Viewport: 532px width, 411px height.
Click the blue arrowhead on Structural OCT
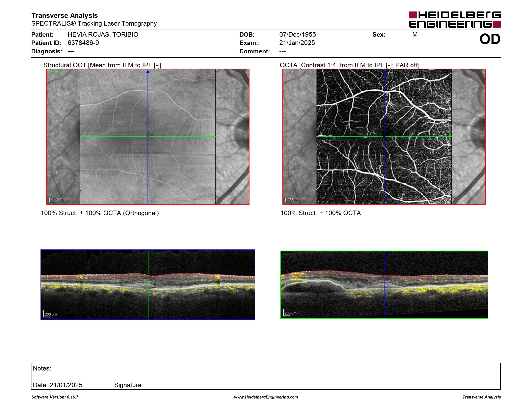[148, 72]
